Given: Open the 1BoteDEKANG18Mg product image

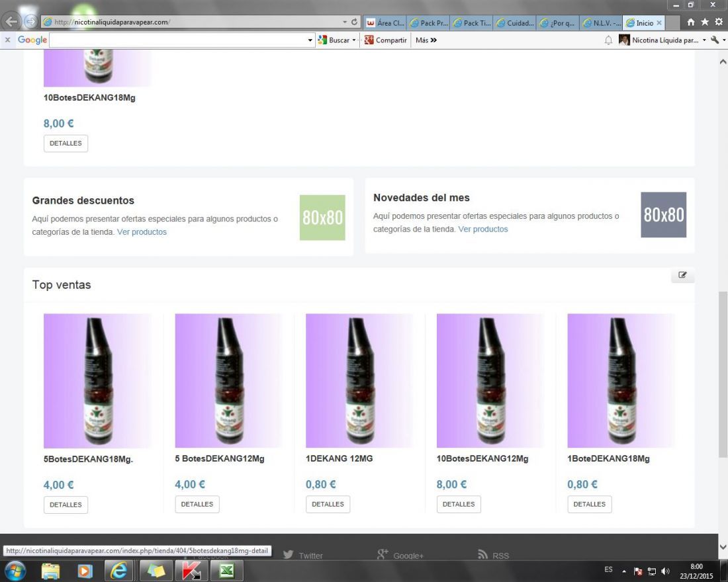Looking at the screenshot, I should click(x=621, y=380).
